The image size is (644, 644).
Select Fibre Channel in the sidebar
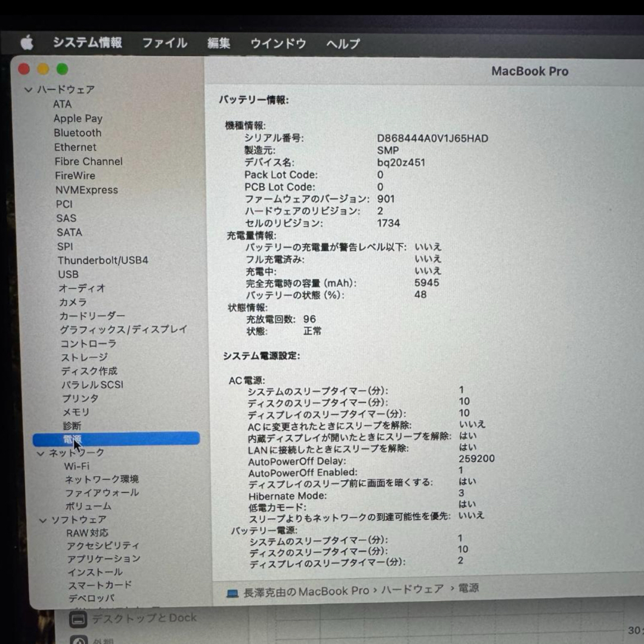pyautogui.click(x=89, y=162)
